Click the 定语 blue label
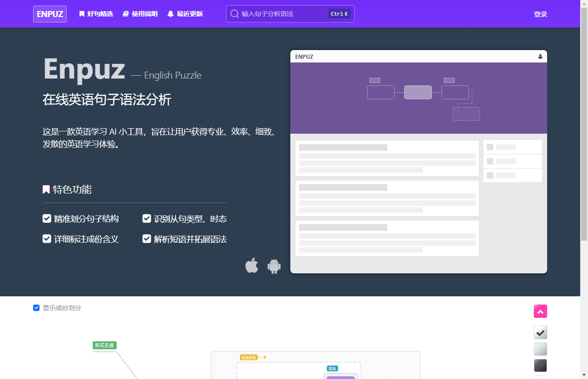Viewport: 588px width, 379px height. click(x=332, y=368)
